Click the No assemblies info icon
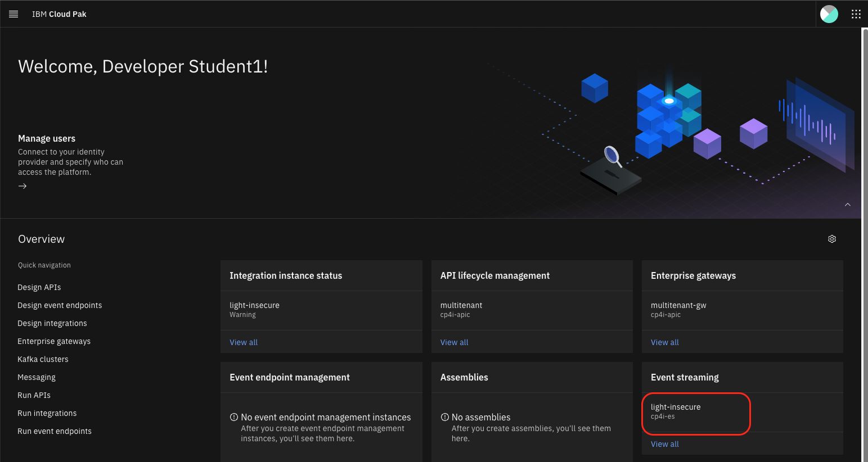 [x=444, y=417]
